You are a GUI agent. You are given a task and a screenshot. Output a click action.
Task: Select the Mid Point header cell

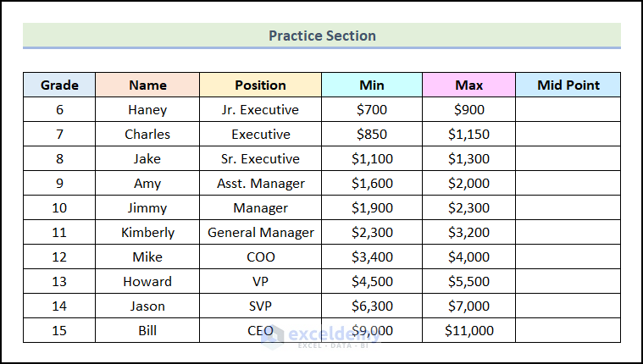568,85
